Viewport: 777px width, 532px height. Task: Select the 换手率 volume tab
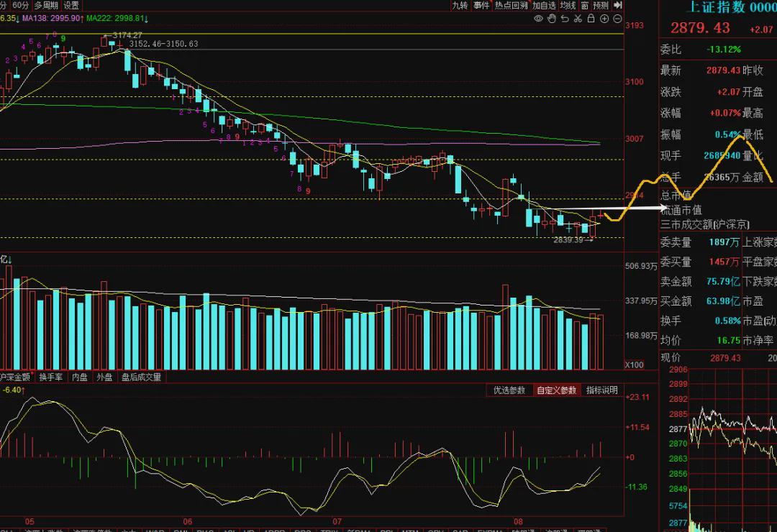pyautogui.click(x=50, y=377)
